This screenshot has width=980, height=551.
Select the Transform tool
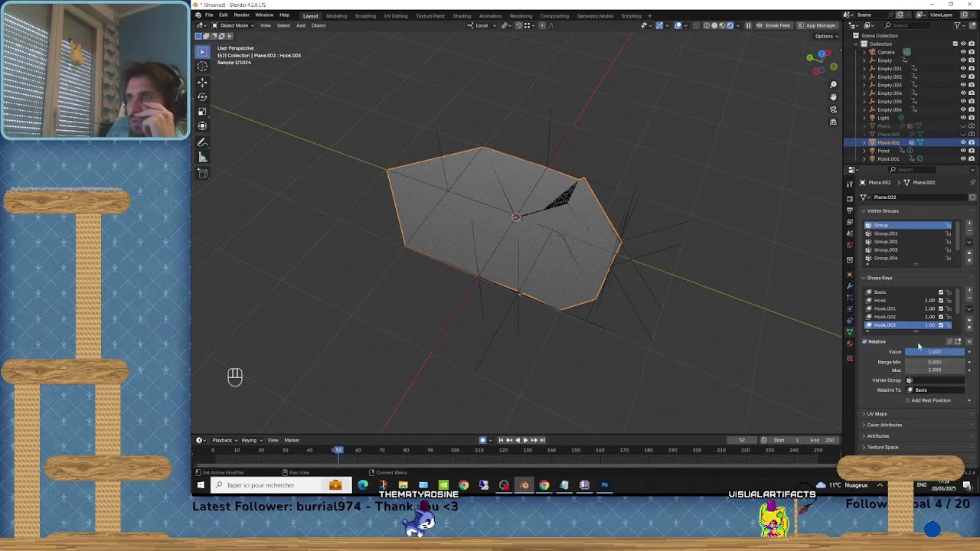coord(202,126)
